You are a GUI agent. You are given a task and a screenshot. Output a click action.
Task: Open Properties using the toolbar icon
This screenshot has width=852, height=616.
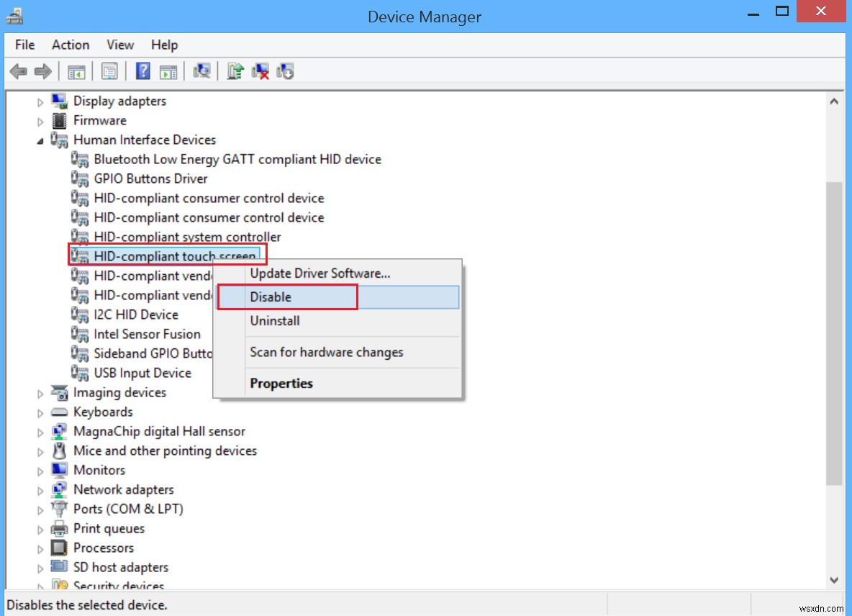(x=109, y=71)
